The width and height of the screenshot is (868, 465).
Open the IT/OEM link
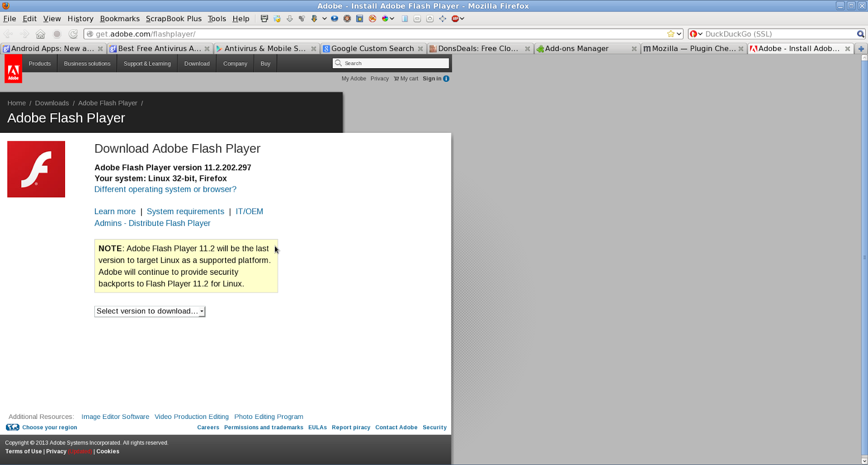click(x=250, y=211)
